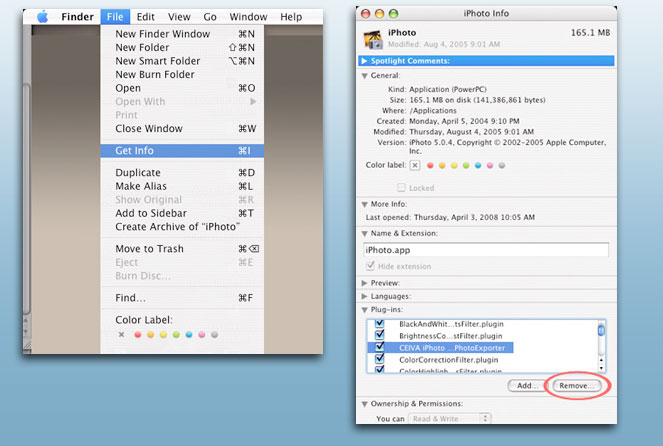Expand the Spotlight Comments section

(364, 61)
